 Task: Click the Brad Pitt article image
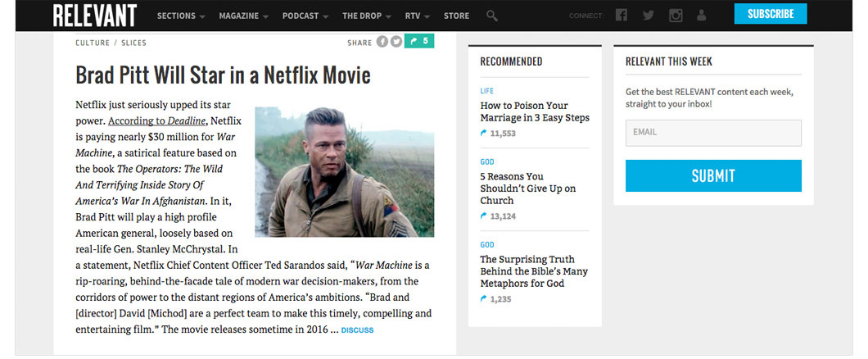[x=344, y=172]
